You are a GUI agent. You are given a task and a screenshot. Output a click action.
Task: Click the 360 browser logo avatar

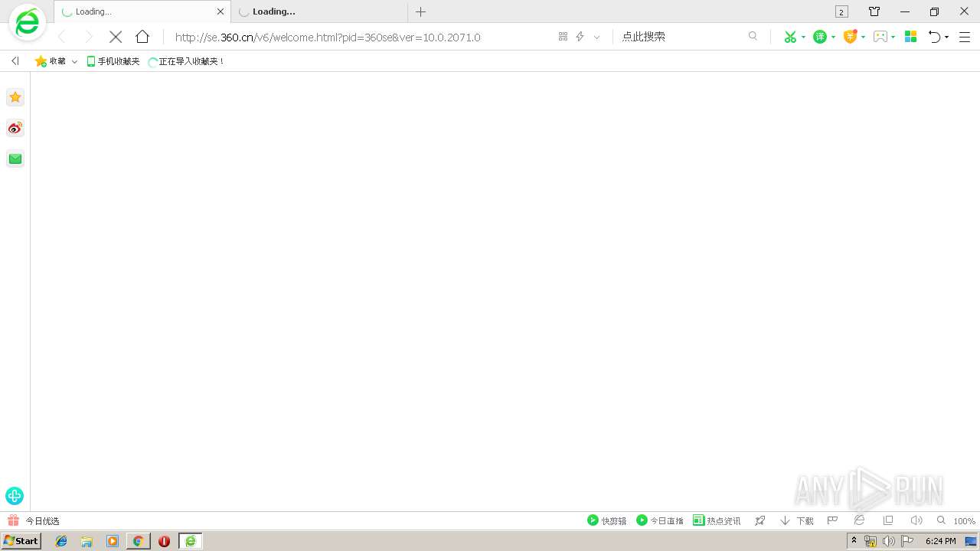pyautogui.click(x=27, y=22)
